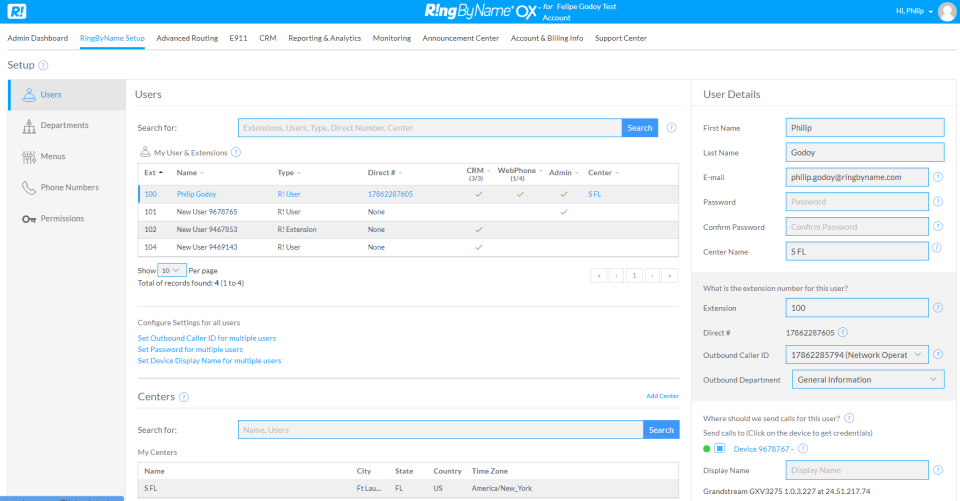Screen dimensions: 960x501
Task: Click help icon beside Extension field
Action: click(937, 307)
